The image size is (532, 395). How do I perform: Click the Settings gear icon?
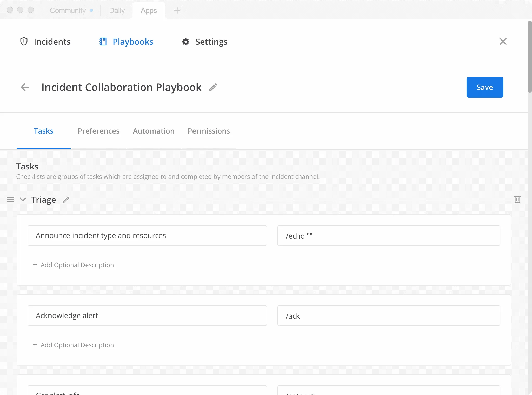(185, 42)
